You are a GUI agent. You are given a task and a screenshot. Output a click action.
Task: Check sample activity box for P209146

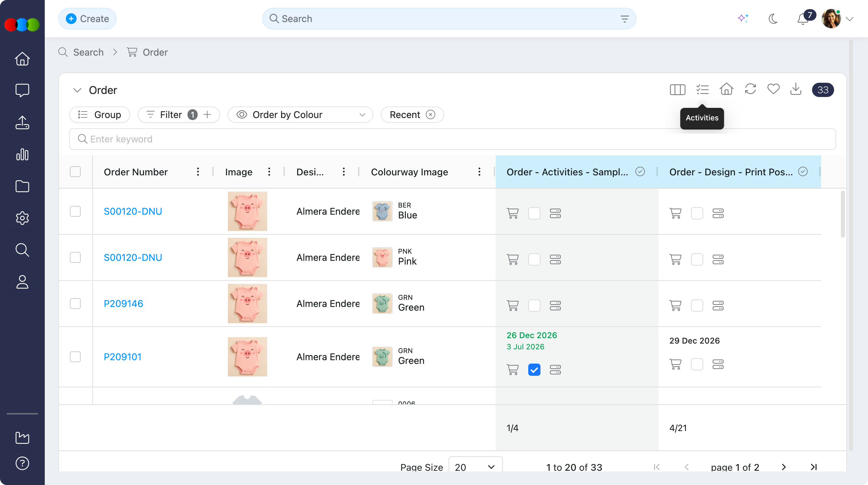point(534,306)
